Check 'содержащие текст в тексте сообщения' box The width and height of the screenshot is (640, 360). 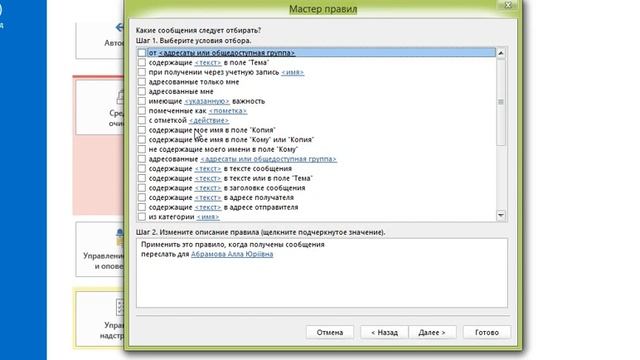(x=142, y=169)
